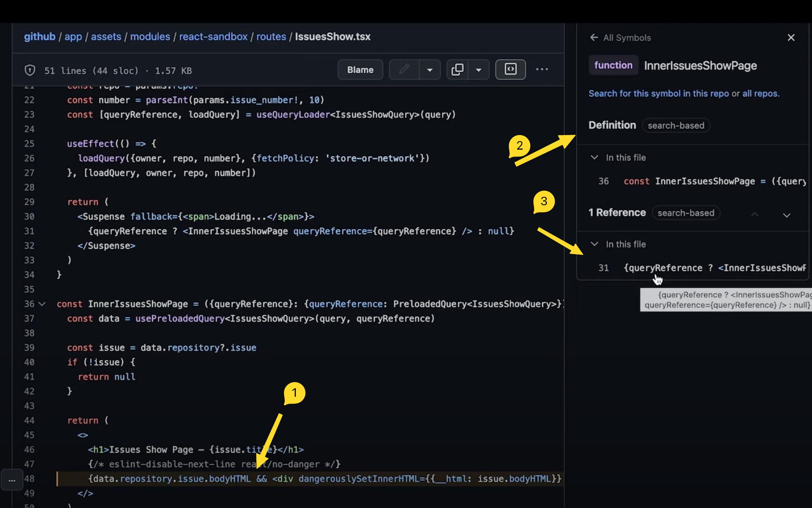
Task: Toggle the symbols pane code icon
Action: coord(510,69)
